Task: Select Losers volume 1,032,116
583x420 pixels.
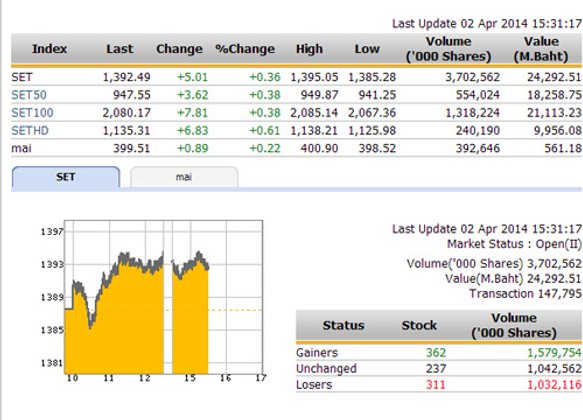Action: pos(554,385)
